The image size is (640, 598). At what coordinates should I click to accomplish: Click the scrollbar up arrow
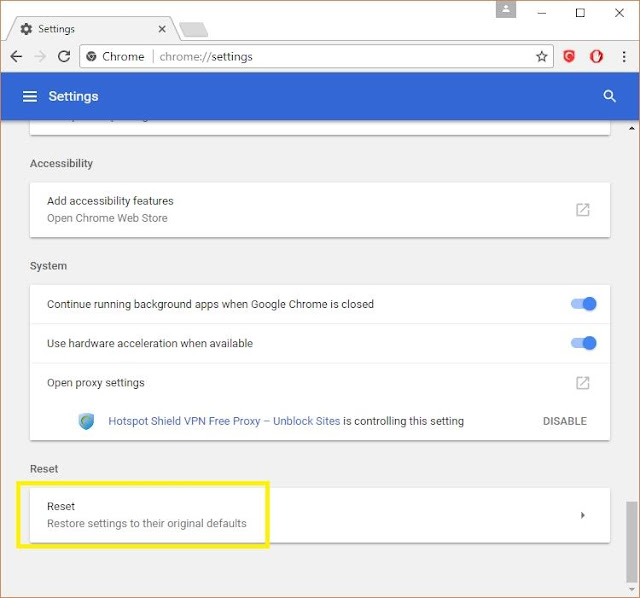coord(631,128)
